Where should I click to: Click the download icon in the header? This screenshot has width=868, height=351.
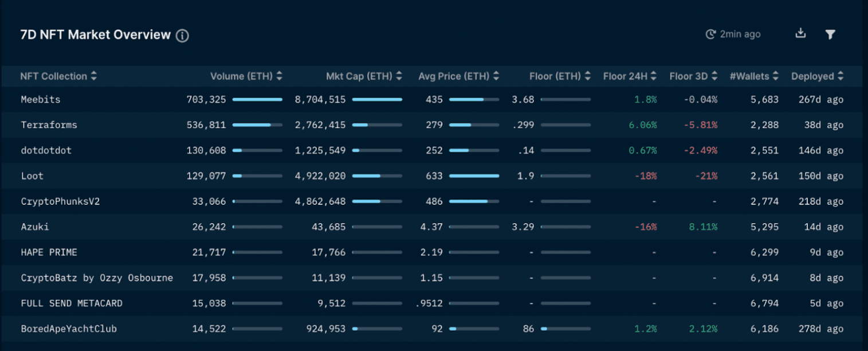(x=800, y=33)
